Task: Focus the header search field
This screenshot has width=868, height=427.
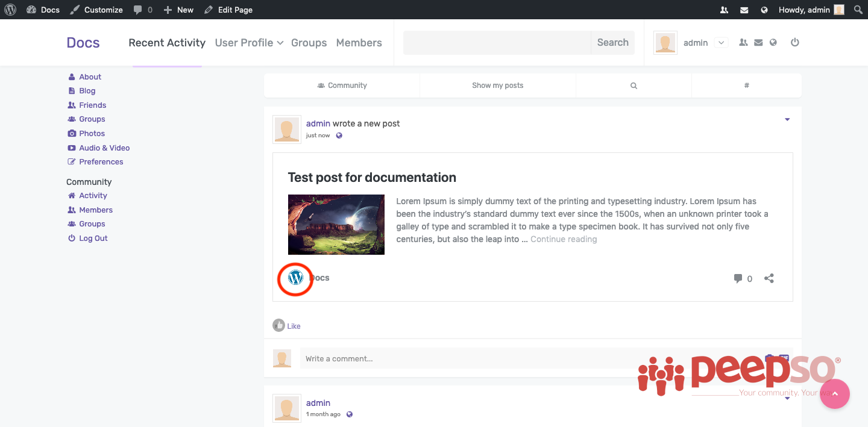Action: 497,43
